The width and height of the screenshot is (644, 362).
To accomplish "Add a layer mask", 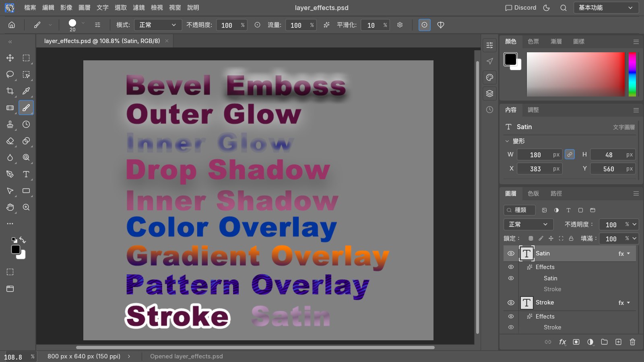I will (x=576, y=342).
